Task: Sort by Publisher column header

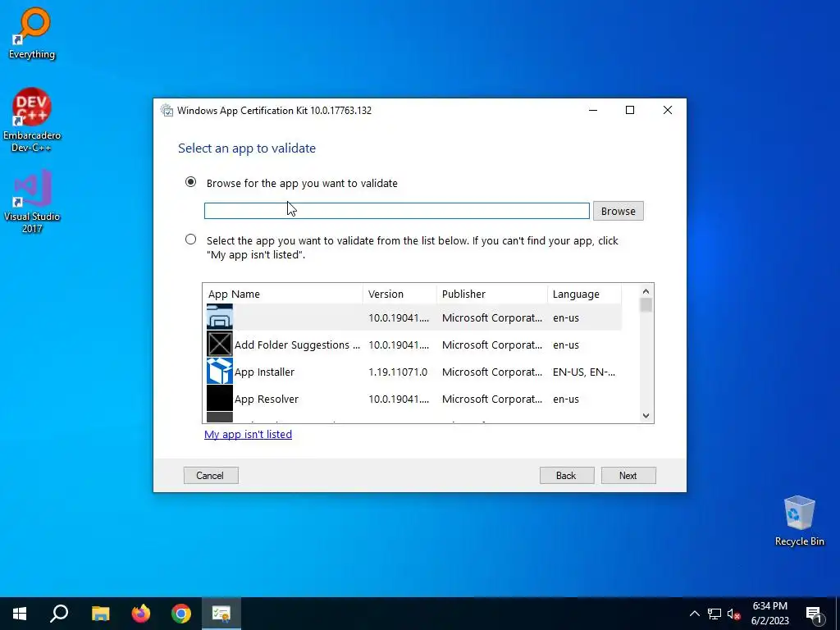Action: click(x=492, y=294)
